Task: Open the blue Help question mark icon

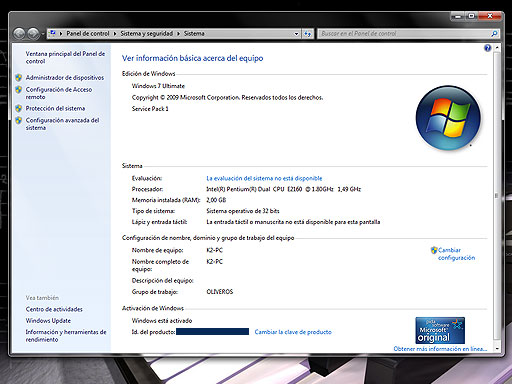Action: tap(487, 48)
